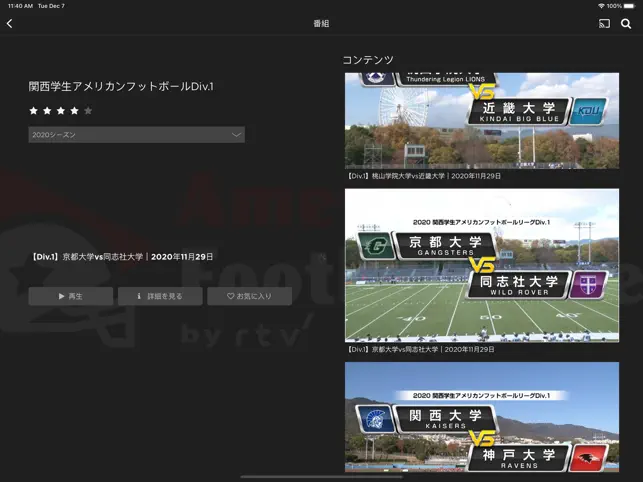Select the 京都大学vs同志社大学 caption under thumbnail

[420, 350]
